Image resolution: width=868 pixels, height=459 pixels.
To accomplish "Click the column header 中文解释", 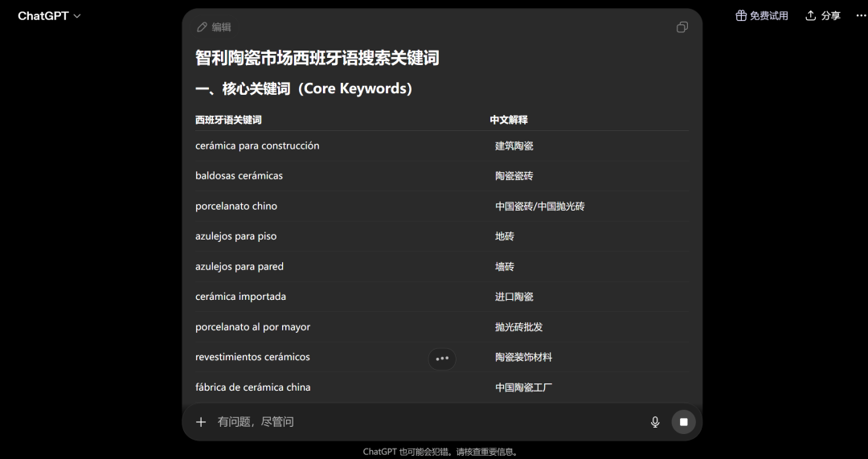I will (x=509, y=120).
